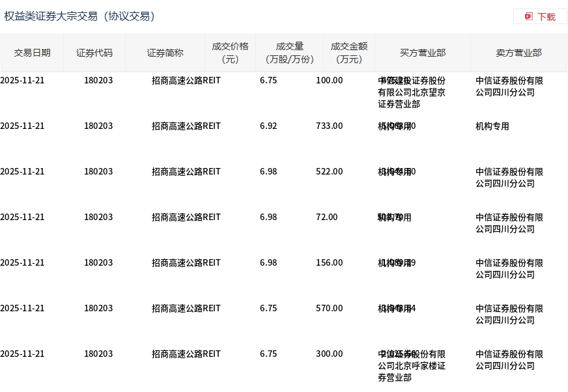The image size is (568, 392).
Task: Select code 180203 in the 72.00 row
Action: [98, 217]
